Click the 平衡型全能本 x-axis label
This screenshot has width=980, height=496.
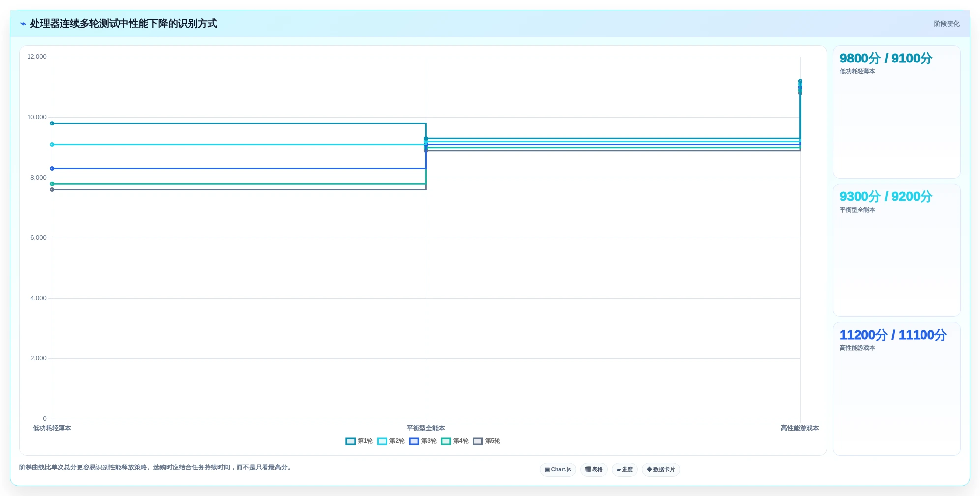tap(426, 428)
